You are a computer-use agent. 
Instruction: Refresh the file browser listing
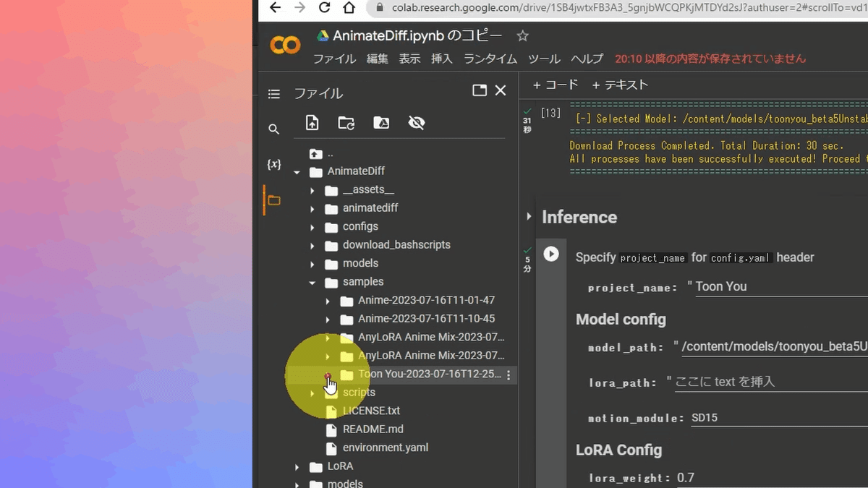[x=346, y=123]
